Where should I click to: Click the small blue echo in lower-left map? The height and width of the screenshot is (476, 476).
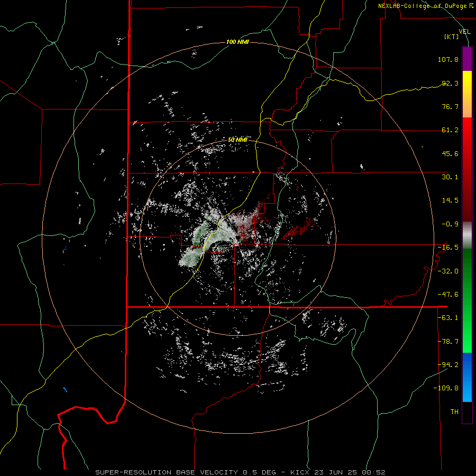65,389
